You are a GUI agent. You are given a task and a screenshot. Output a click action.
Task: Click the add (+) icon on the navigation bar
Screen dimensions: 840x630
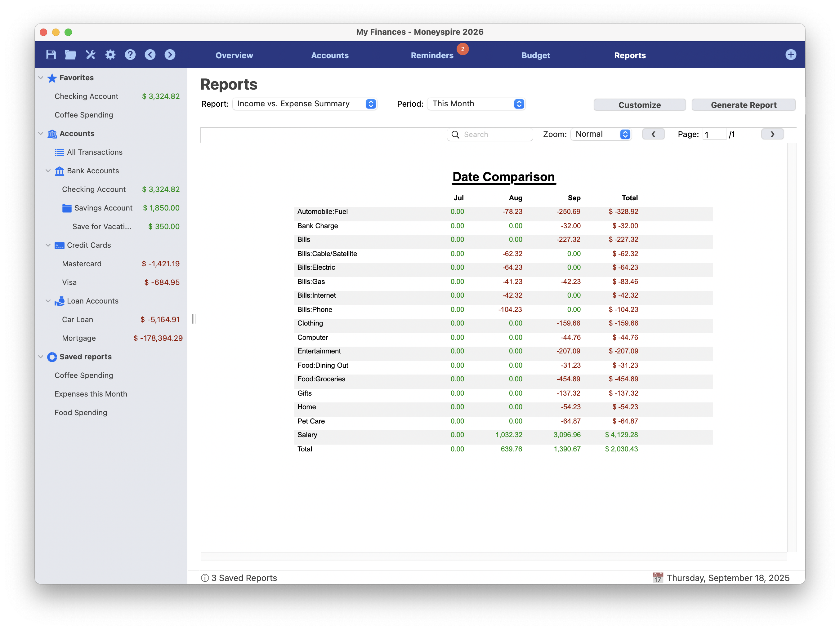point(791,54)
